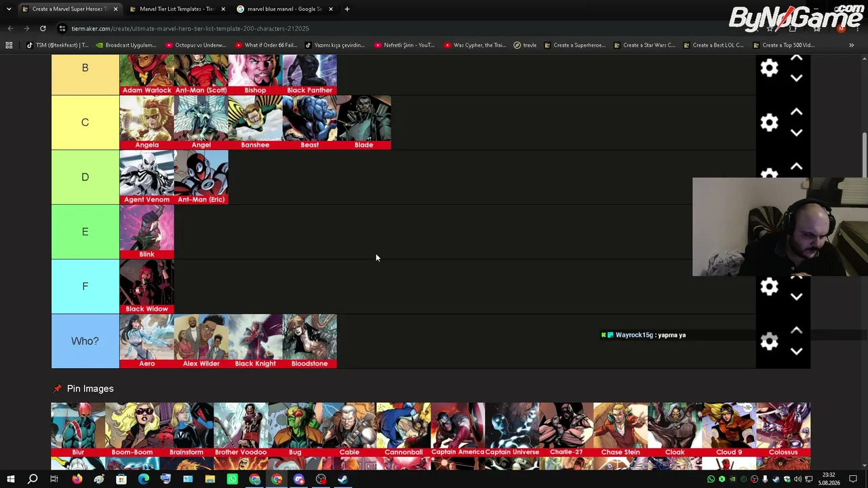Open WhatsApp from the taskbar
The height and width of the screenshot is (488, 868).
[x=232, y=479]
